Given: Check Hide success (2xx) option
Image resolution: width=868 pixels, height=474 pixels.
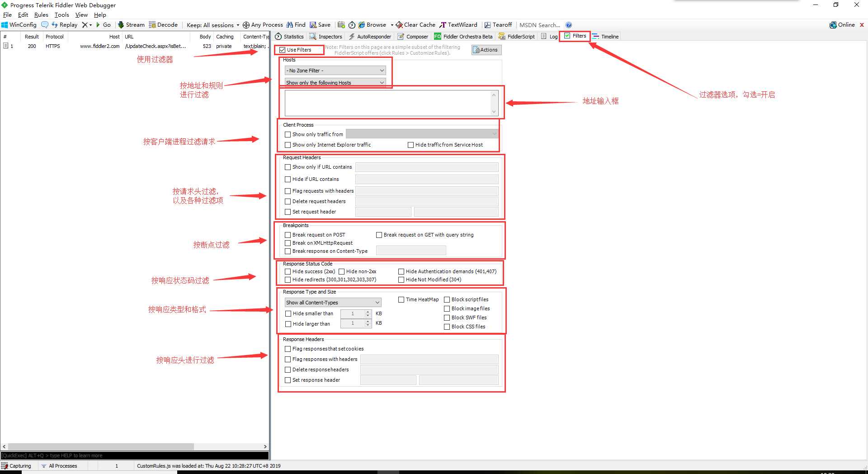Looking at the screenshot, I should [288, 271].
